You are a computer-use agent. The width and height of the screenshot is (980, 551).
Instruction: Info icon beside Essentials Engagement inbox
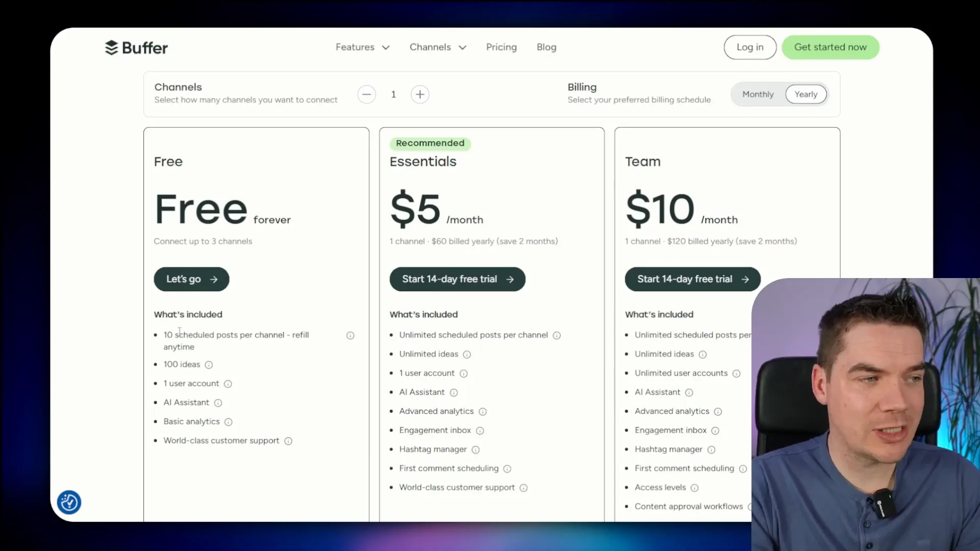point(480,431)
